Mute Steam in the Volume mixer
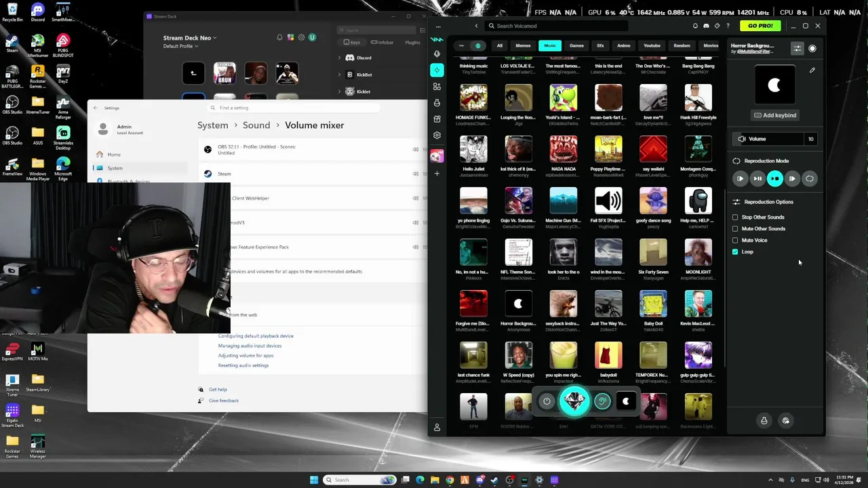This screenshot has width=868, height=488. click(x=416, y=174)
